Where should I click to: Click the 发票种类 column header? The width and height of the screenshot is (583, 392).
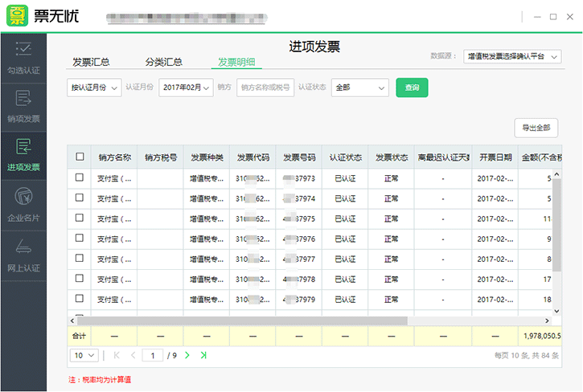[x=207, y=157]
